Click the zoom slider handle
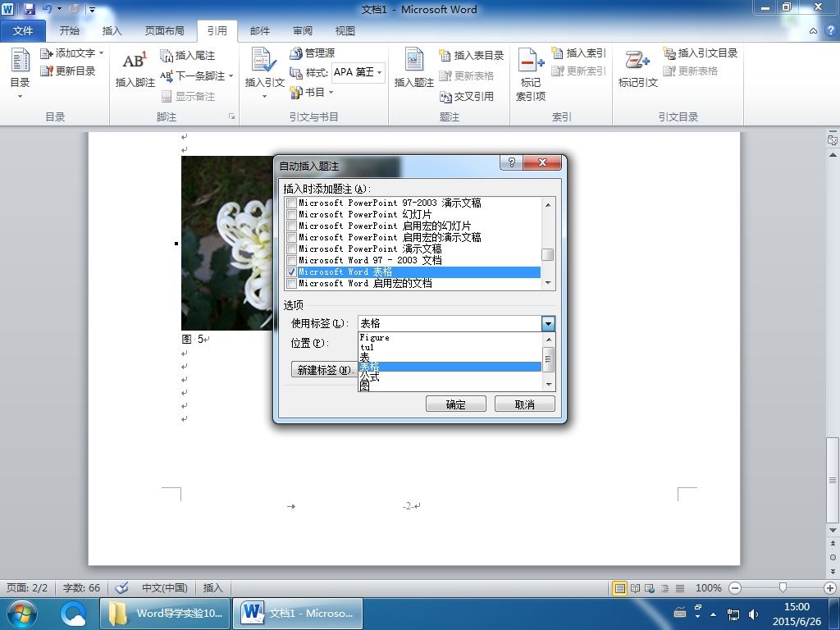This screenshot has height=630, width=840. 783,588
